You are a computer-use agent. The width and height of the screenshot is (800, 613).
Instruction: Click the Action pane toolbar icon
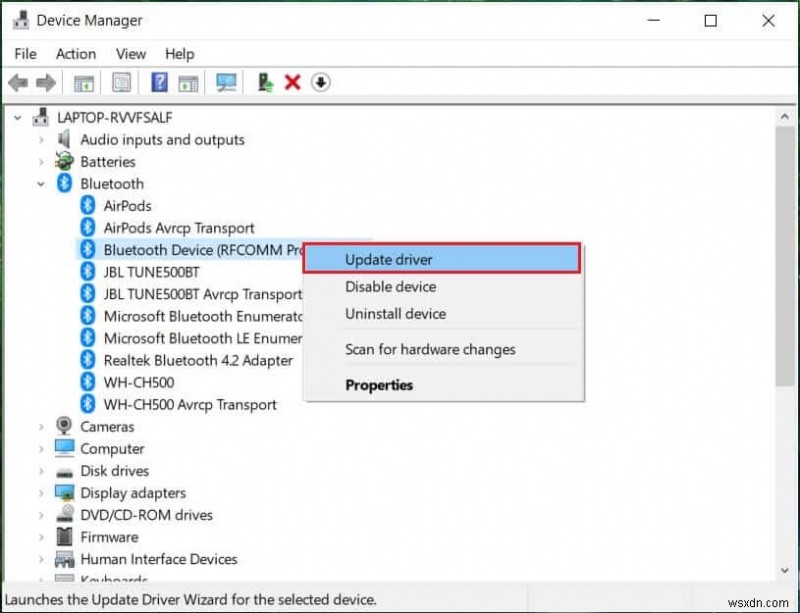pyautogui.click(x=188, y=83)
